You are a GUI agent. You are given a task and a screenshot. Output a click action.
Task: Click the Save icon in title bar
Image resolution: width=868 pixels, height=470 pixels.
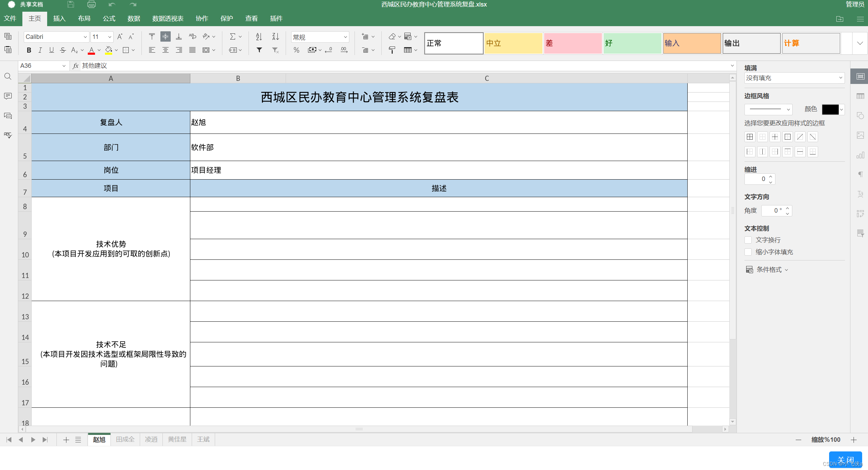71,4
